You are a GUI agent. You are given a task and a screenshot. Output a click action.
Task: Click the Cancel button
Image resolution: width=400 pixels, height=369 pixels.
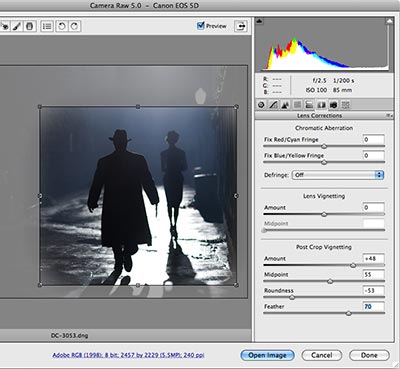tap(322, 355)
